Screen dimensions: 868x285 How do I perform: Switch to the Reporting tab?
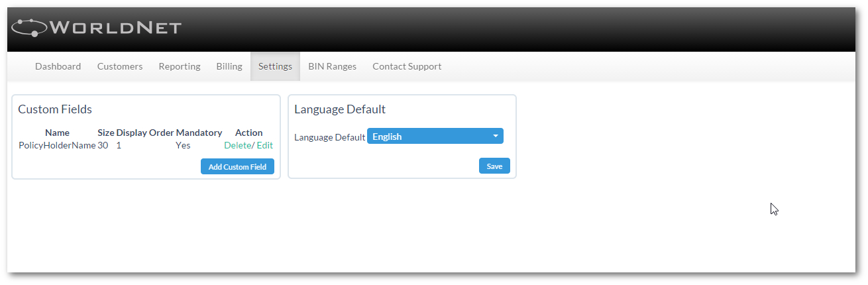click(180, 66)
